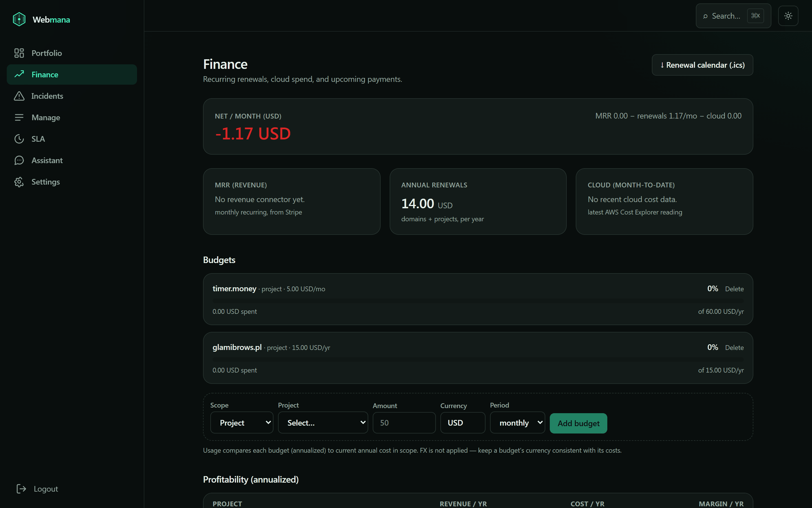Click 'of 60.00 USD/yr' text
Viewport: 812px width, 508px height.
pyautogui.click(x=721, y=312)
